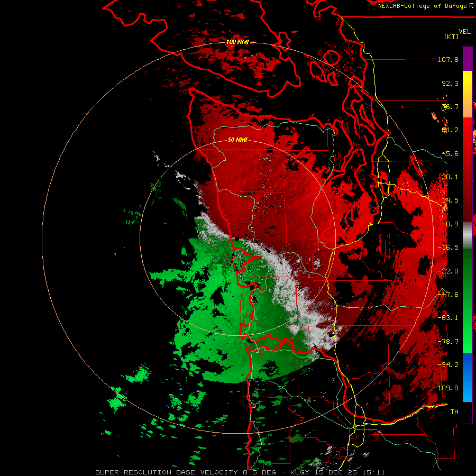This screenshot has width=476, height=476.
Task: Click the [KT] units label
Action: (x=452, y=36)
